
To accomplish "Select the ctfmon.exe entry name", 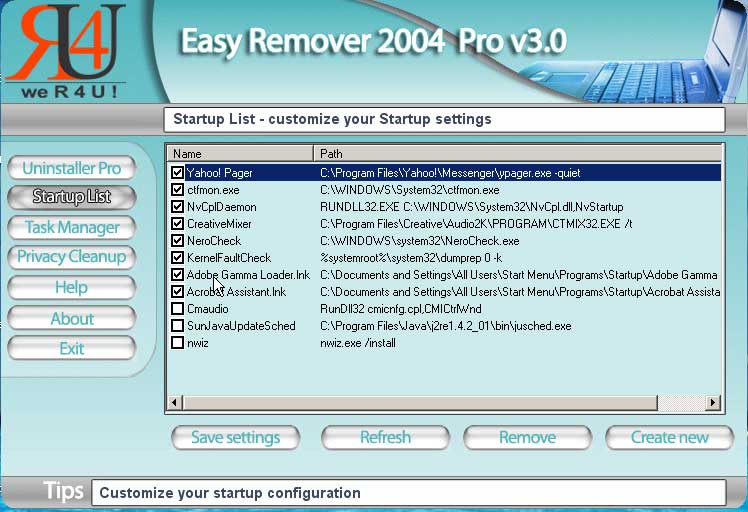I will (213, 190).
